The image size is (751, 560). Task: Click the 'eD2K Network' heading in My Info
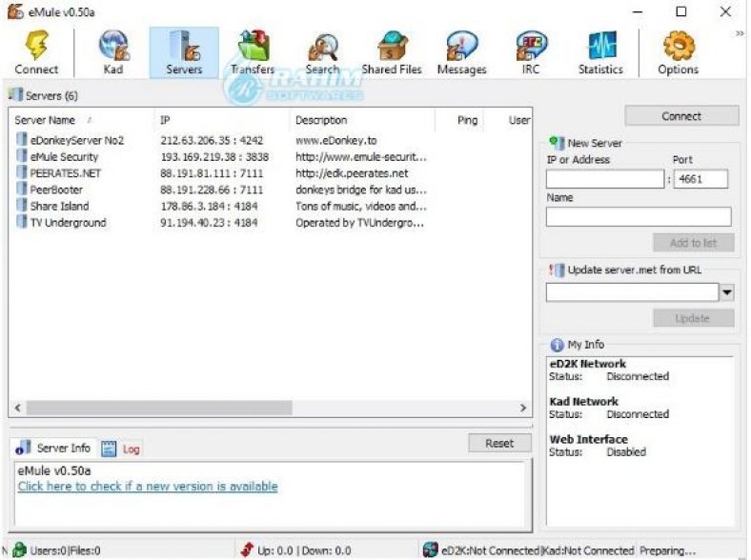click(x=588, y=364)
